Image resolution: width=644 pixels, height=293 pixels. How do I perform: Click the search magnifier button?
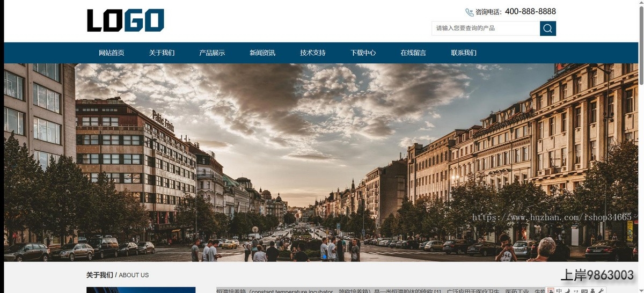coord(547,28)
